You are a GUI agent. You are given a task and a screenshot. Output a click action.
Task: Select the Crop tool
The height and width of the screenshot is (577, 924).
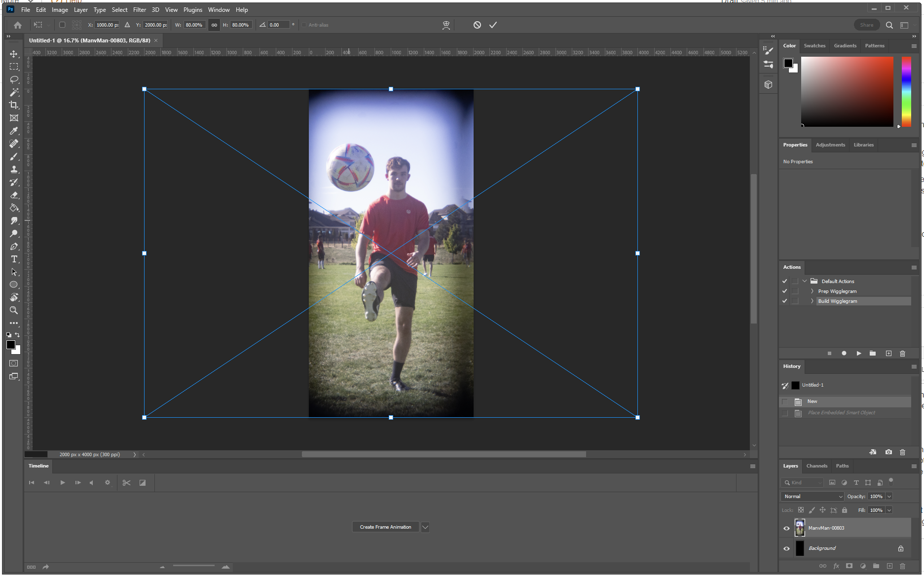point(14,105)
